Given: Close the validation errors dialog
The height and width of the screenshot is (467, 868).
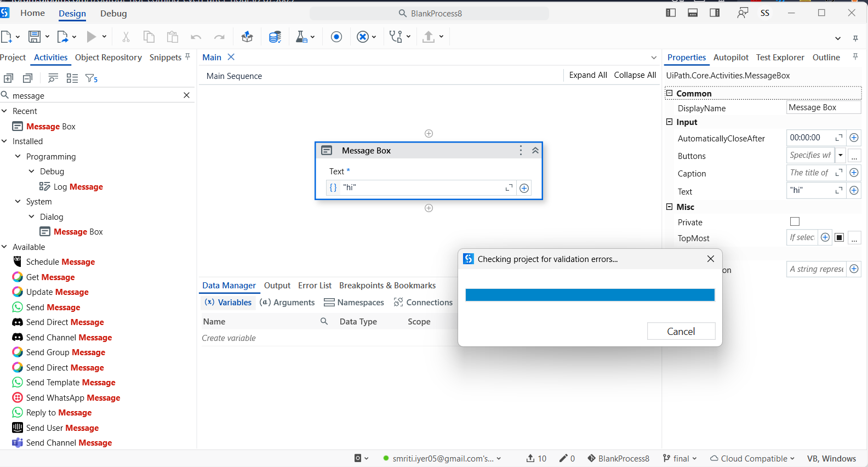Looking at the screenshot, I should [711, 259].
